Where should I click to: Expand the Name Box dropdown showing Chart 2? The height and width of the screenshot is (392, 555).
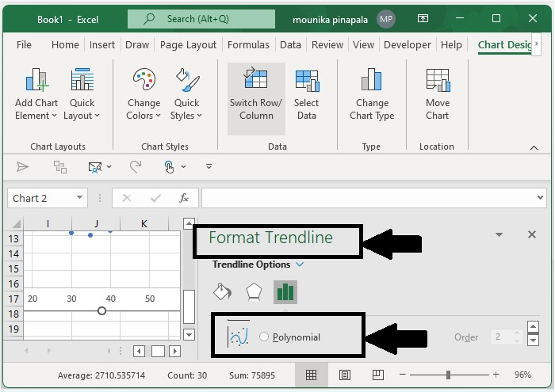(79, 197)
